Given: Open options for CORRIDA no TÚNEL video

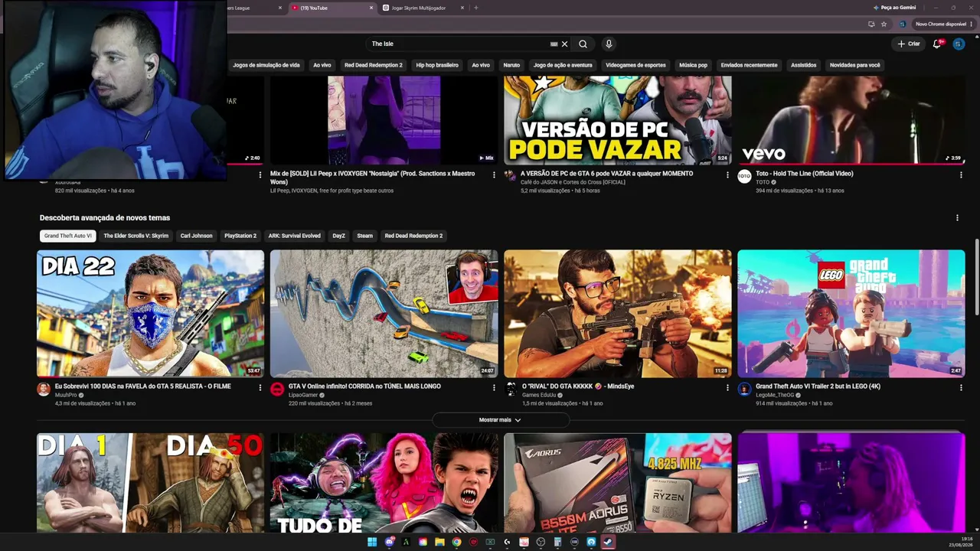Looking at the screenshot, I should coord(494,388).
